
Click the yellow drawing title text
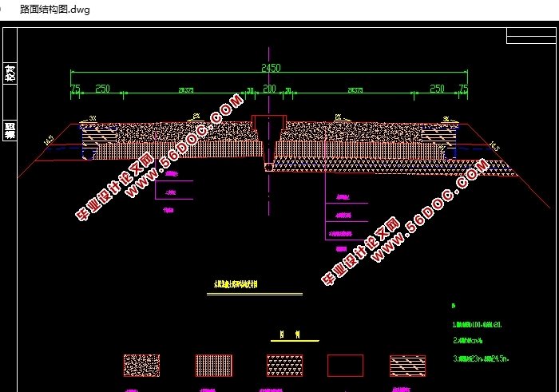point(236,284)
